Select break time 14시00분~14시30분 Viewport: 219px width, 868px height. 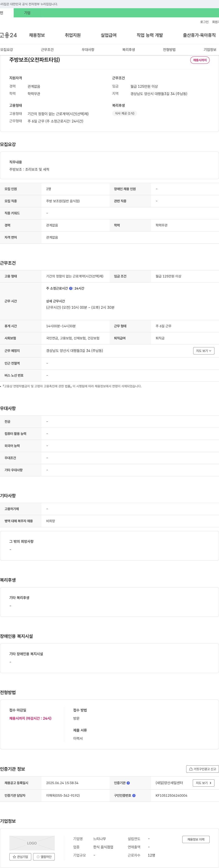[x=61, y=326]
